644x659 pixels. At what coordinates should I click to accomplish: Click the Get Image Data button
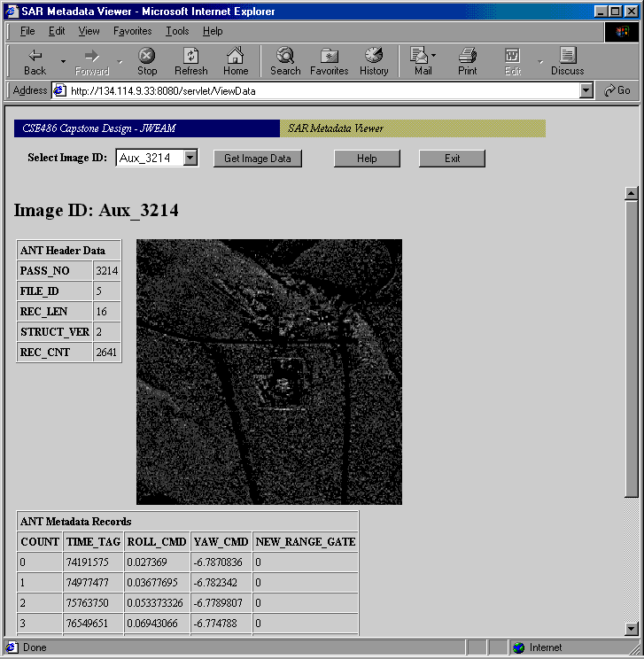(x=257, y=159)
